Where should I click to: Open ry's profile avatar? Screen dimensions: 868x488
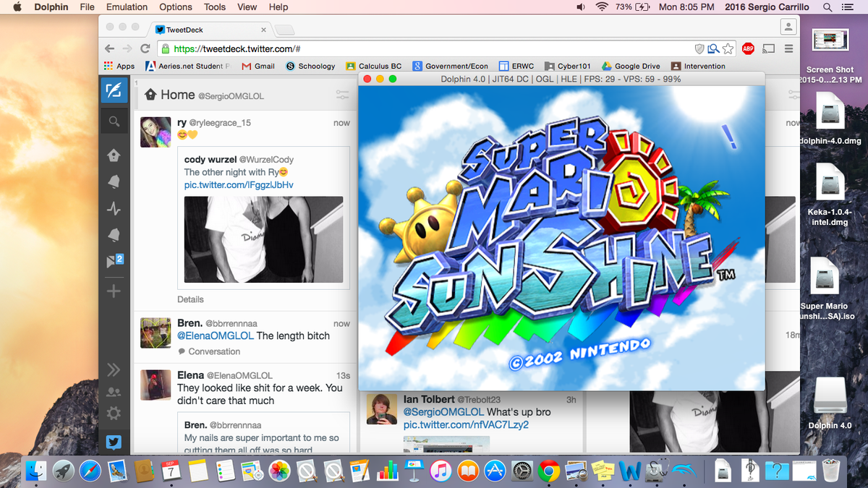[156, 132]
